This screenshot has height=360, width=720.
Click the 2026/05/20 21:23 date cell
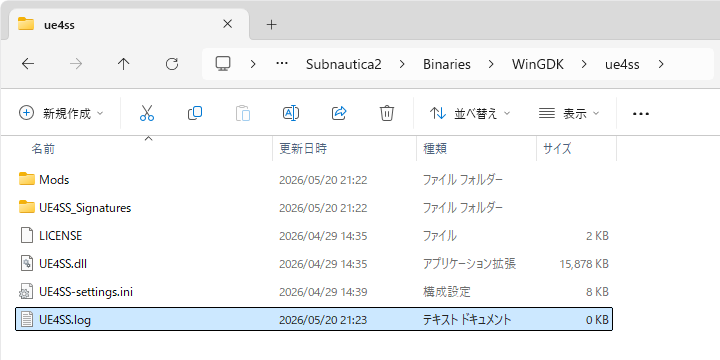tap(323, 320)
